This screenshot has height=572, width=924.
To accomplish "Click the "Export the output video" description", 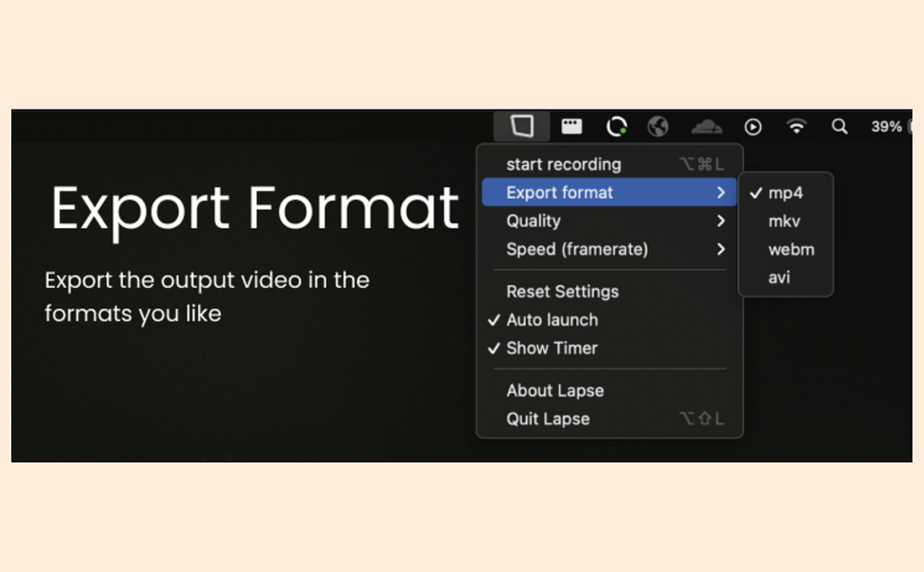I will coord(207,296).
